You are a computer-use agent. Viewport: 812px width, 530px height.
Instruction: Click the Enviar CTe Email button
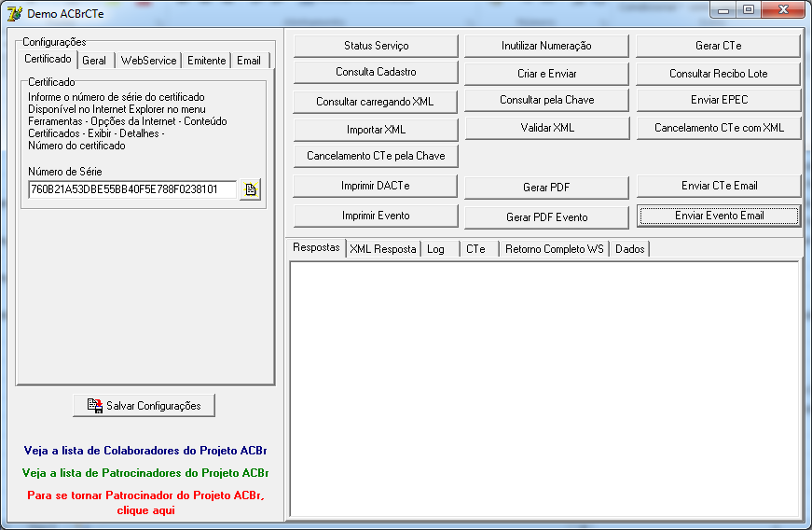pos(719,186)
